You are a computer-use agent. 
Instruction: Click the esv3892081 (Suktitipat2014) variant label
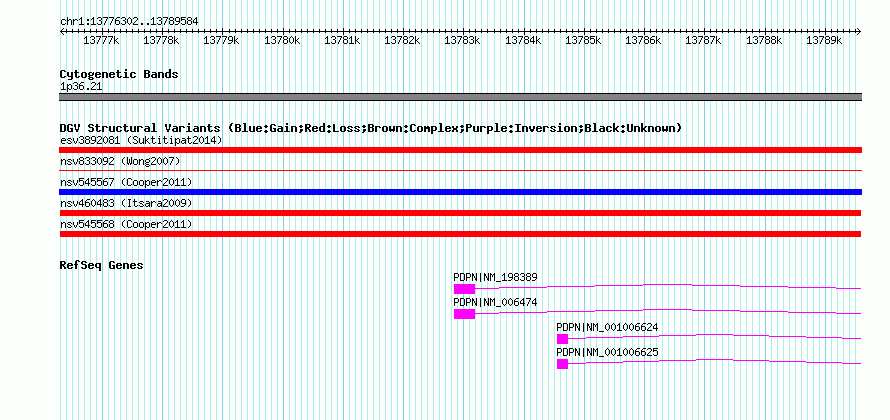click(x=141, y=140)
